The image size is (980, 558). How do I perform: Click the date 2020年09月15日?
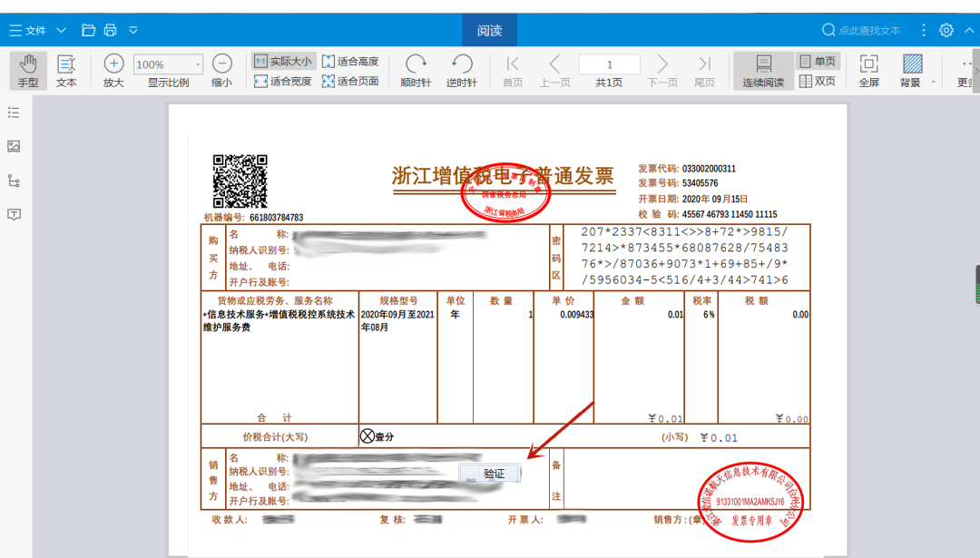tap(715, 199)
